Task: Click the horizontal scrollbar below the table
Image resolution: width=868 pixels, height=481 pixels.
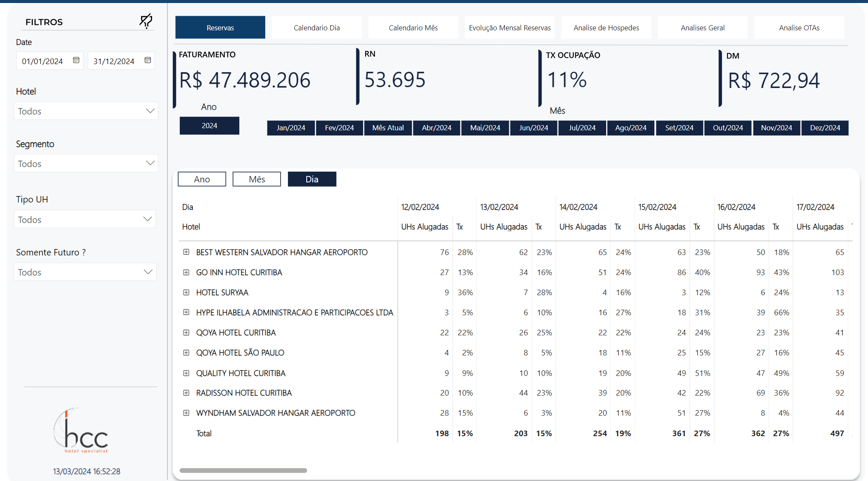Action: [243, 470]
